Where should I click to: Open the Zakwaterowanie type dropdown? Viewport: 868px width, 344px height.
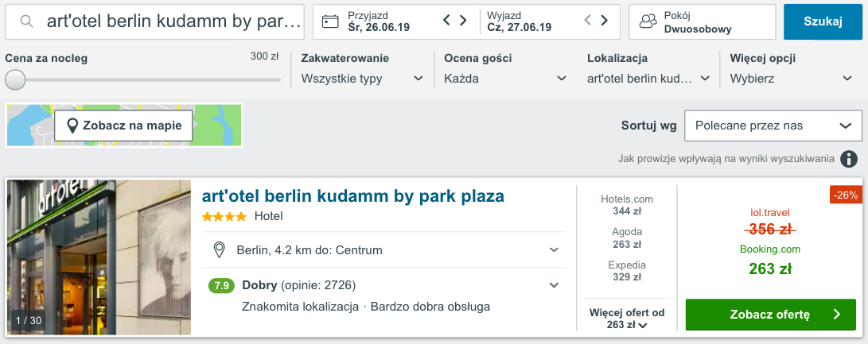pos(362,79)
